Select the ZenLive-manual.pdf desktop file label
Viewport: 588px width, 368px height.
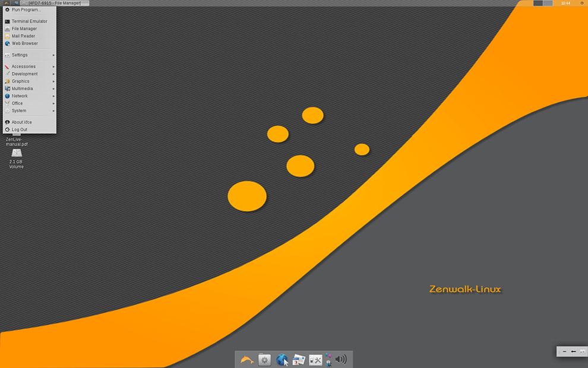(x=17, y=141)
